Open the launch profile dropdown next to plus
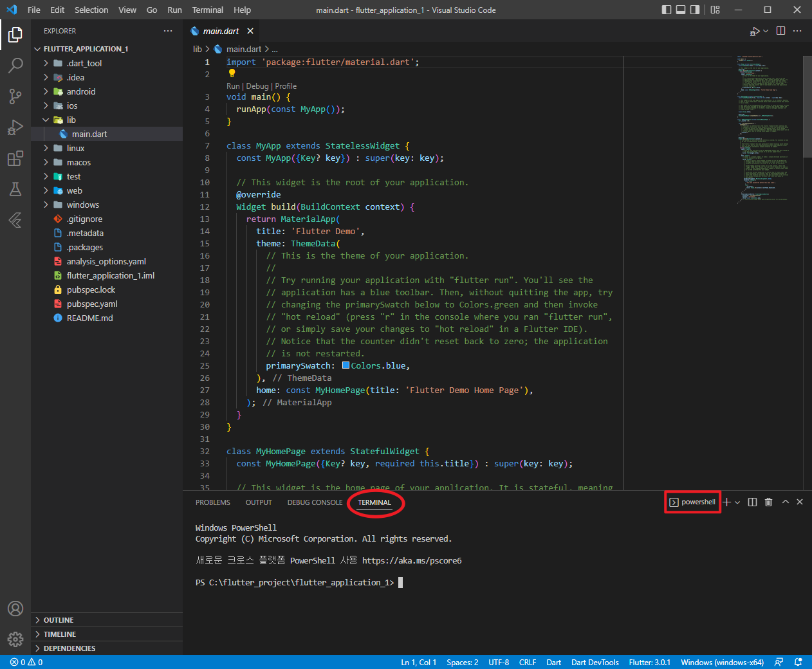The height and width of the screenshot is (669, 812). tap(737, 502)
